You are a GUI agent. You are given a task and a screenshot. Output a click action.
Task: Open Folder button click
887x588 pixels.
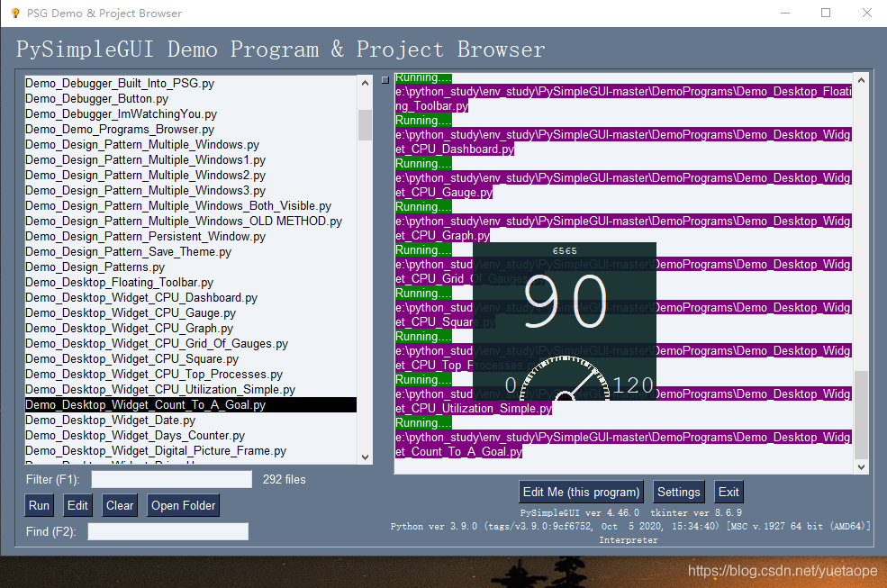184,505
